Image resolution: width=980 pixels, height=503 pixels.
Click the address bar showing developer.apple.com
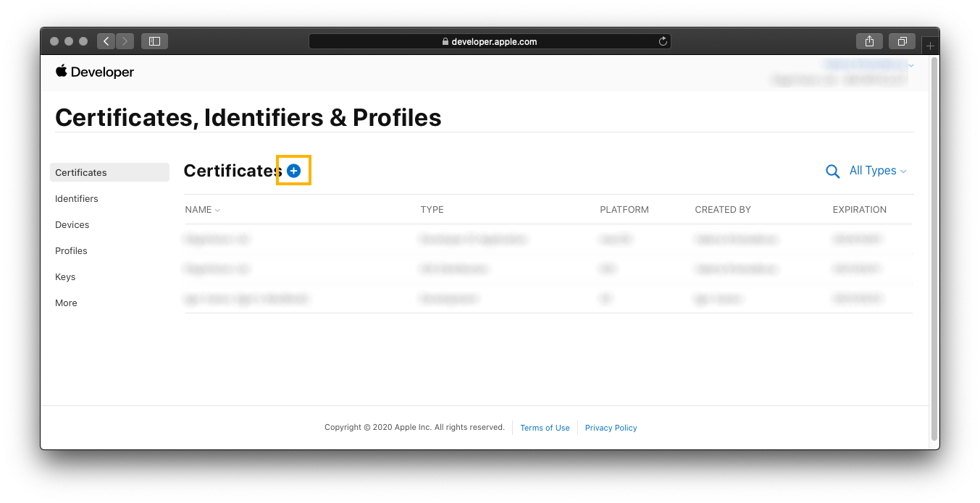tap(490, 41)
